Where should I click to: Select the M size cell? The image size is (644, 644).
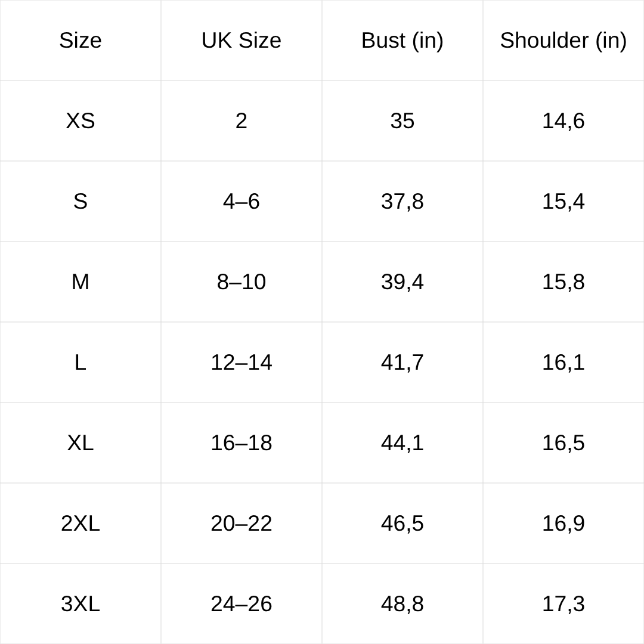pos(80,282)
